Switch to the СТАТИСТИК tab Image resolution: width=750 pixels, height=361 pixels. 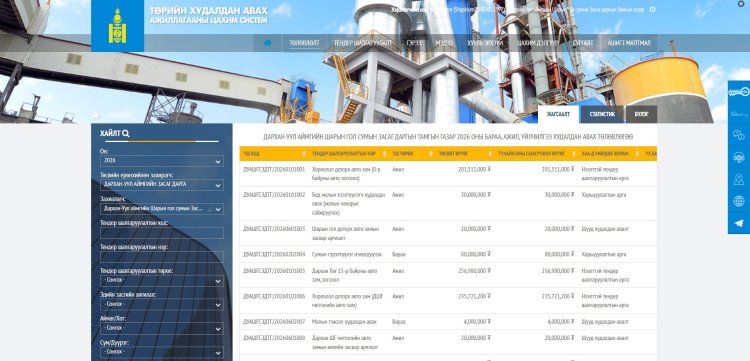pyautogui.click(x=602, y=114)
